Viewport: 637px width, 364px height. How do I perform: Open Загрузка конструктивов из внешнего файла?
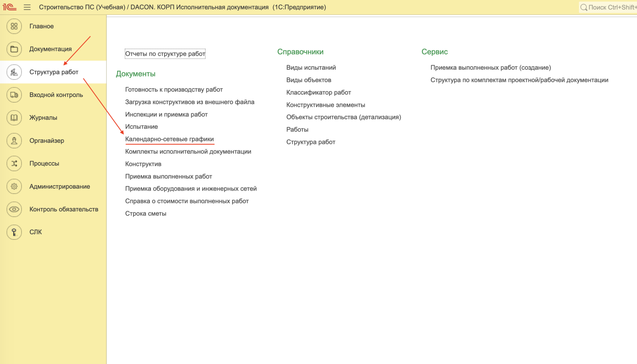coord(190,102)
